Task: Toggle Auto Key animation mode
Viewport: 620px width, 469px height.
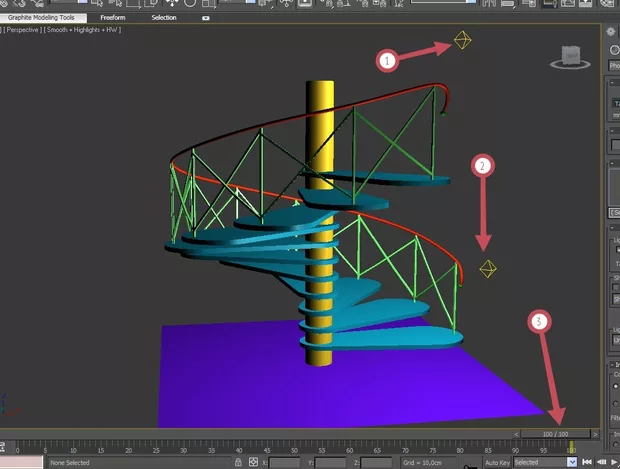Action: click(x=497, y=462)
